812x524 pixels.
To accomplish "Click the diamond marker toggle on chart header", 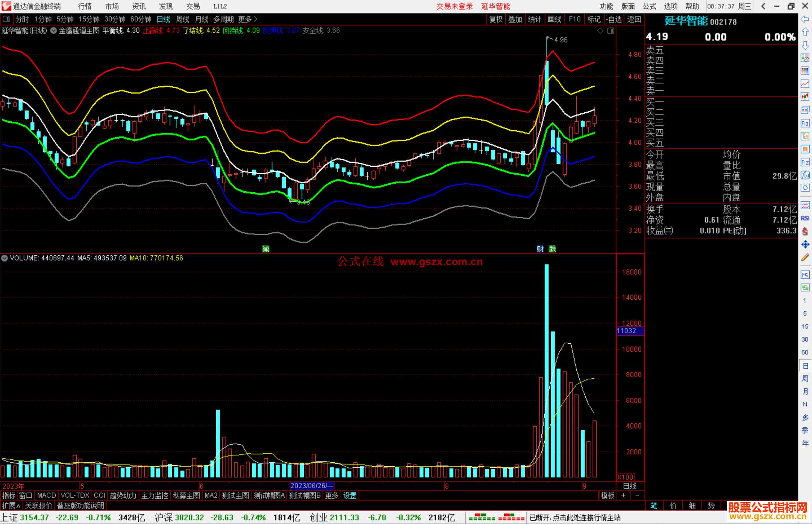I will coord(600,31).
